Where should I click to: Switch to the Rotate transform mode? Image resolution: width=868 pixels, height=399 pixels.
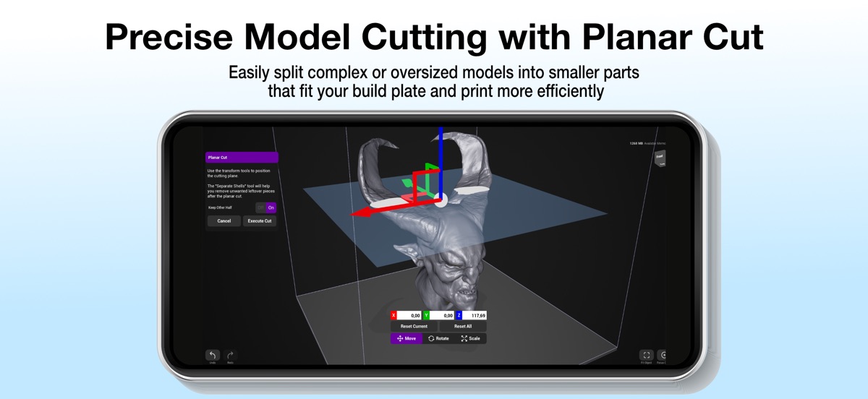438,338
